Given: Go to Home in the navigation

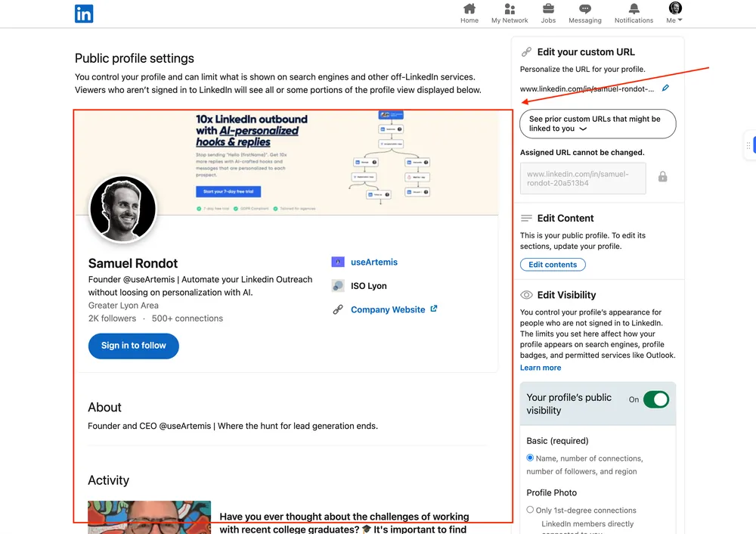Looking at the screenshot, I should [x=469, y=13].
